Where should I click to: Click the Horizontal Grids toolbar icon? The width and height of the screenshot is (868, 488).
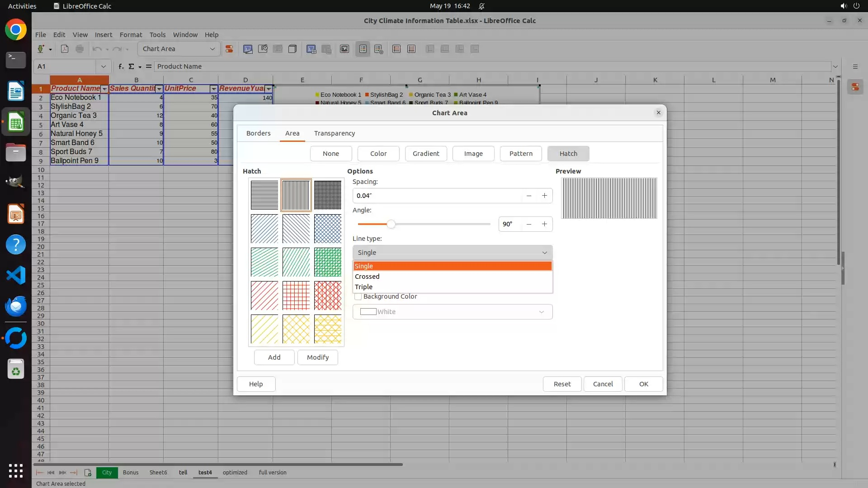pos(396,49)
